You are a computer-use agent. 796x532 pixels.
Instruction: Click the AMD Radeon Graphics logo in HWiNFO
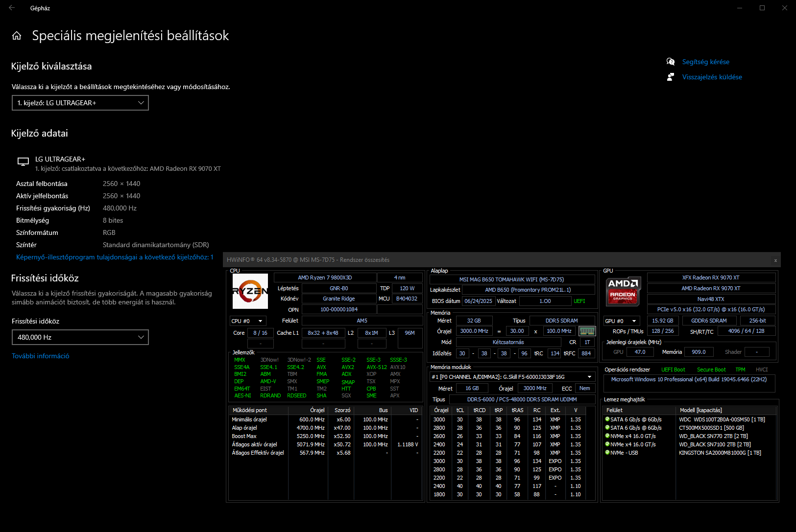623,291
